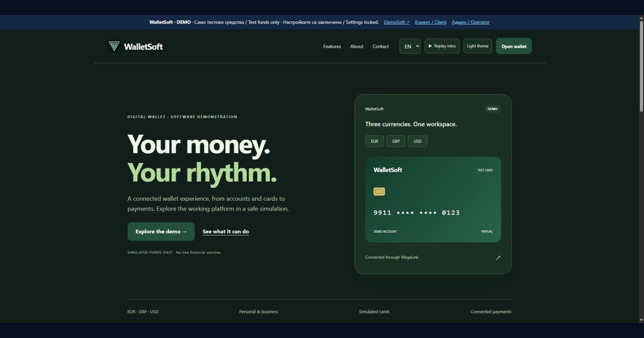The height and width of the screenshot is (338, 644).
Task: Click the VIRTUAL label on card
Action: (487, 232)
